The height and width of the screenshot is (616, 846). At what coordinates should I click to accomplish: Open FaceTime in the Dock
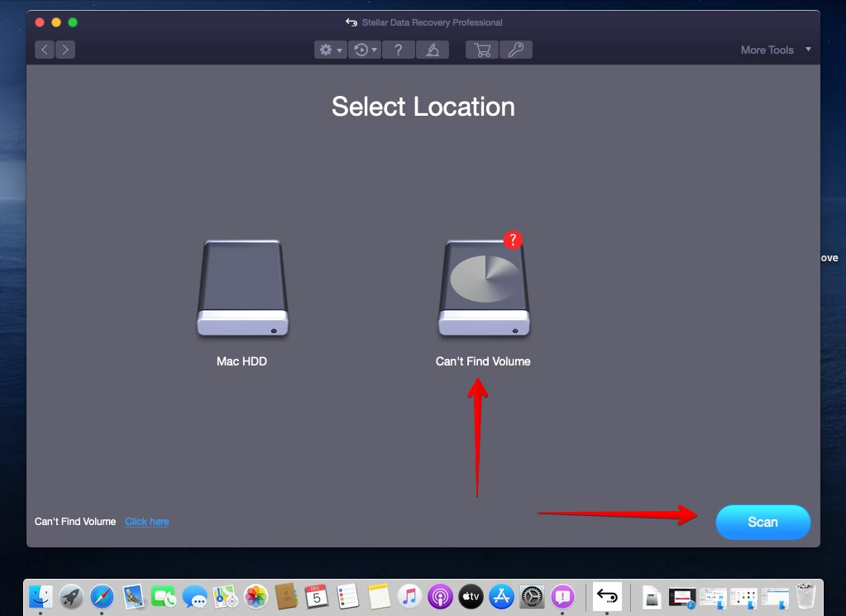pos(164,597)
